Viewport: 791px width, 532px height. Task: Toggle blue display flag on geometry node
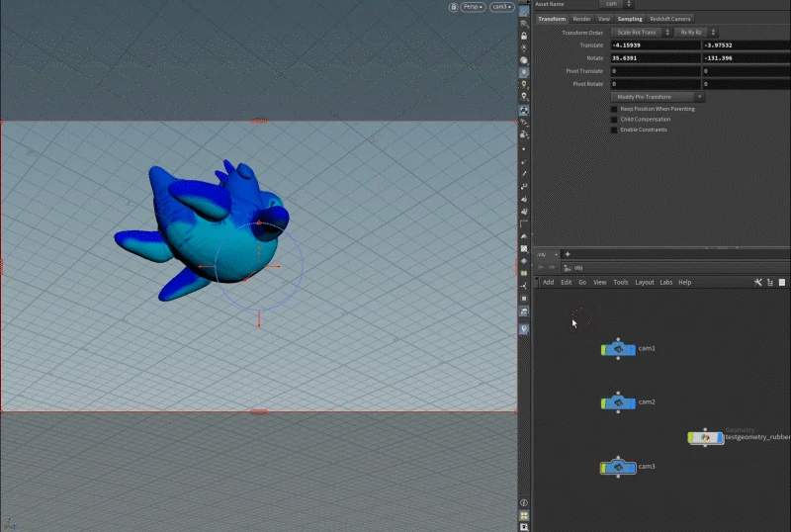click(721, 438)
